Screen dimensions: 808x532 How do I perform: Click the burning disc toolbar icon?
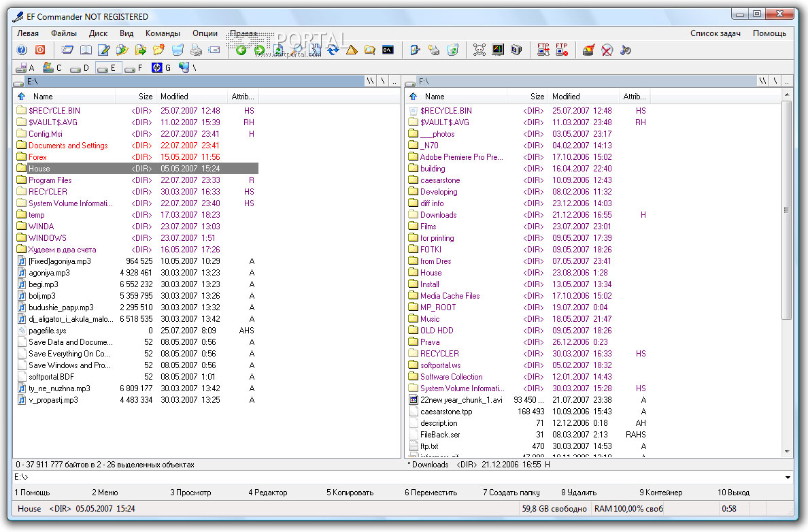click(x=588, y=50)
